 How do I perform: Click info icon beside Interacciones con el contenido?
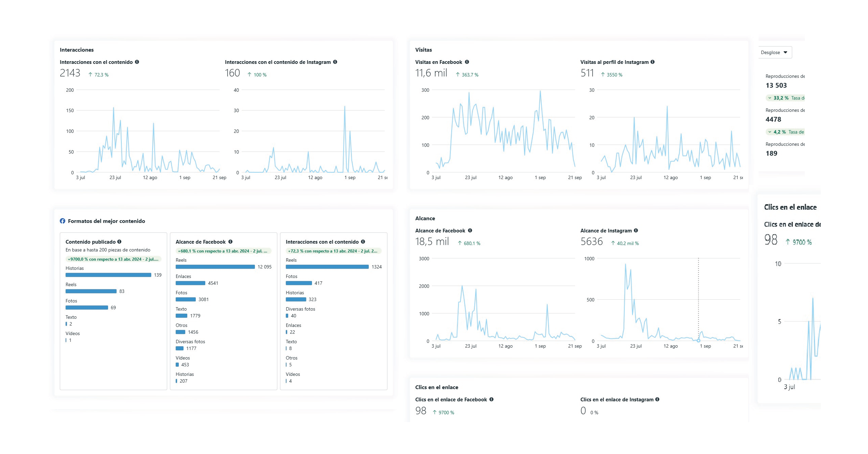click(x=137, y=62)
